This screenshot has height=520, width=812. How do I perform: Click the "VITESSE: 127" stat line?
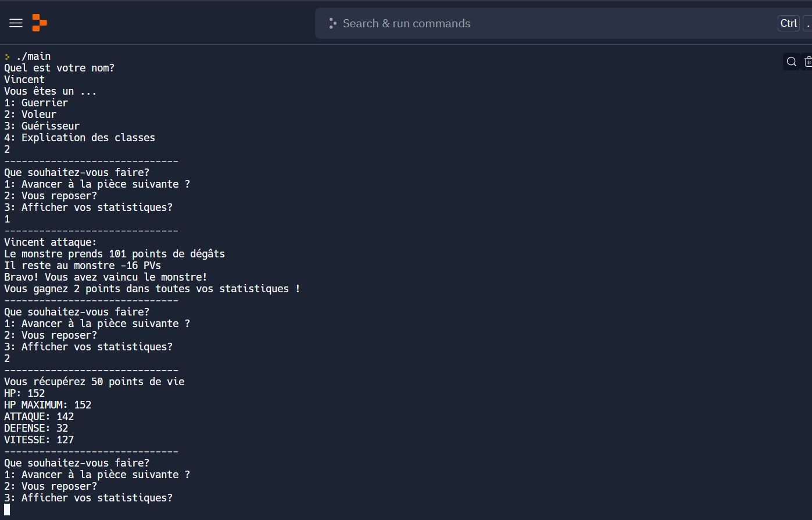tap(39, 440)
